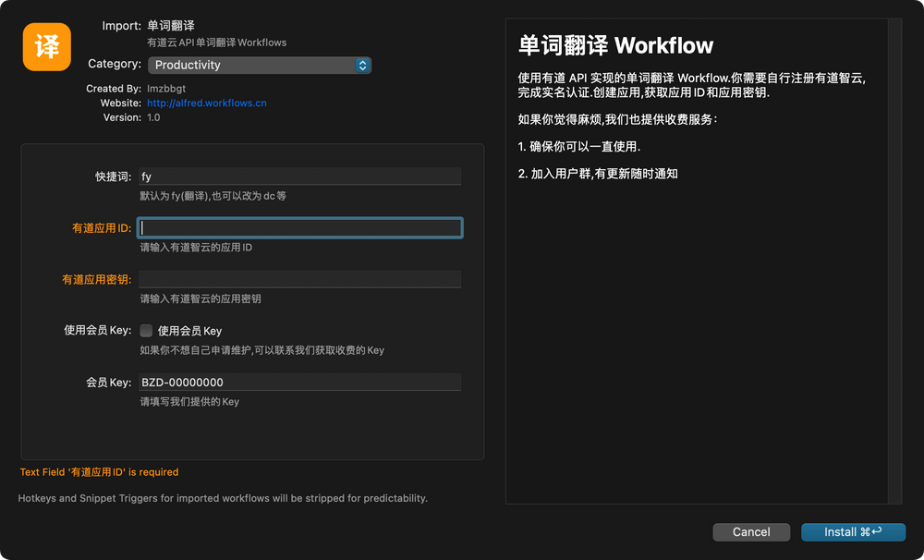Click the 有道应用密钥 input field
The height and width of the screenshot is (560, 924).
pos(299,280)
